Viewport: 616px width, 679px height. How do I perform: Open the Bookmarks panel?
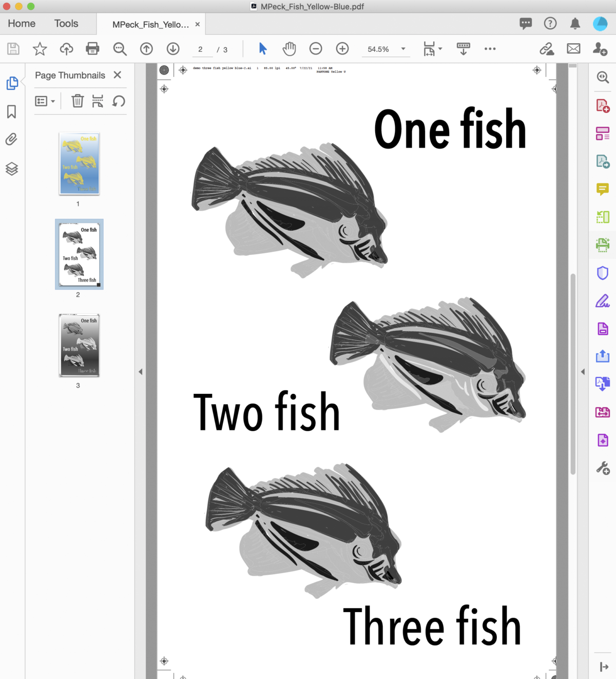11,111
